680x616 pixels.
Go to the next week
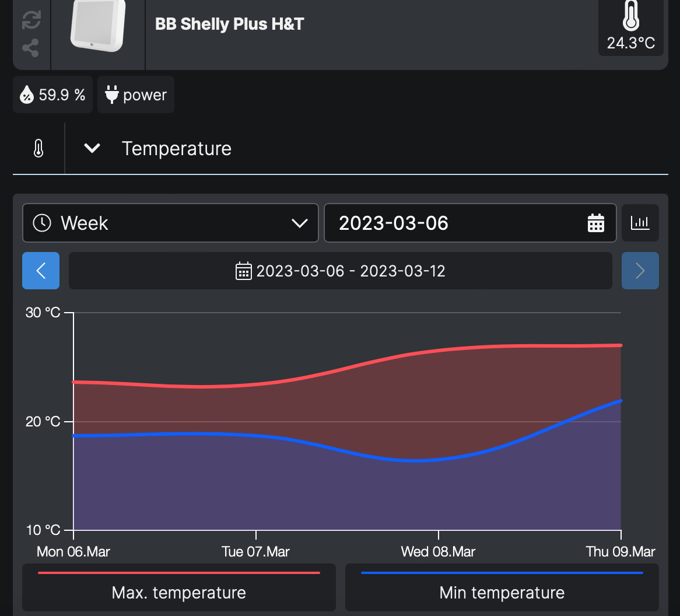coord(640,271)
